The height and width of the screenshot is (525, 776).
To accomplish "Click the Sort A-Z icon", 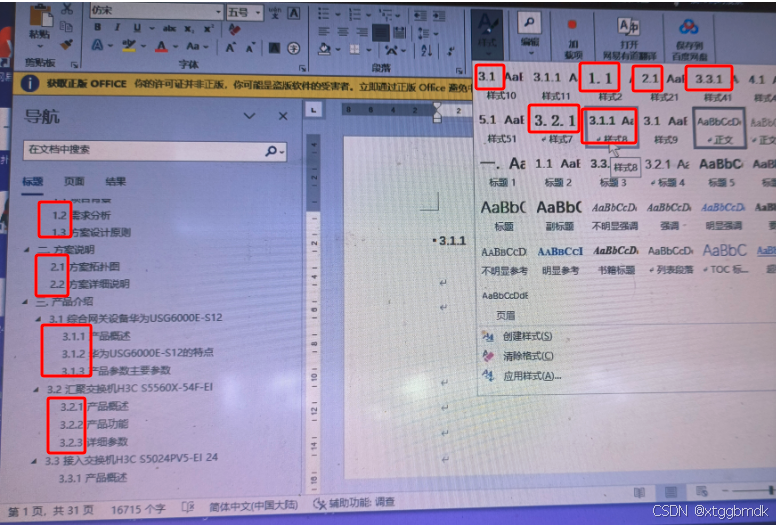I will pyautogui.click(x=427, y=49).
